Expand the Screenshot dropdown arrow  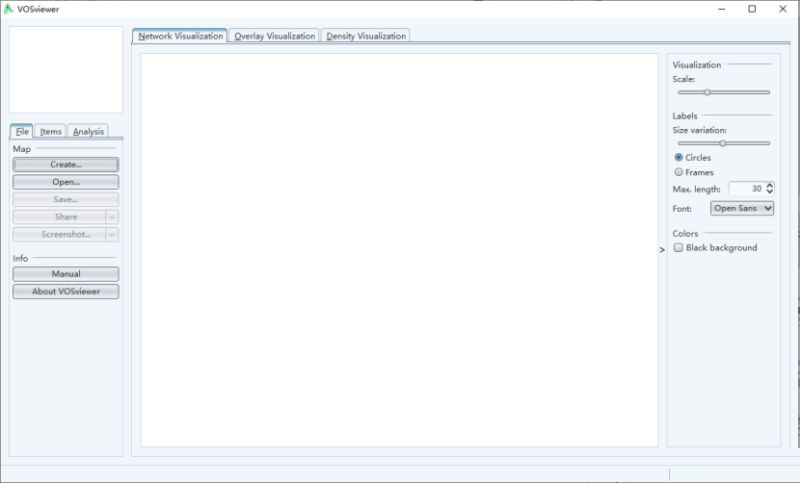tap(112, 234)
